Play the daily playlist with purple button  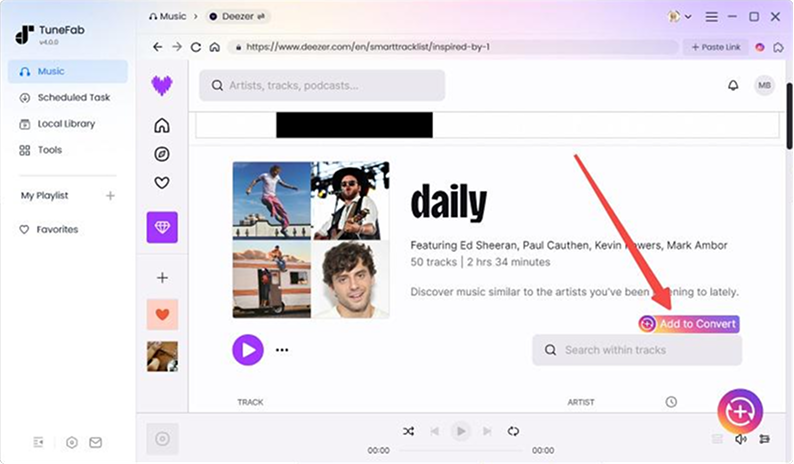(248, 350)
